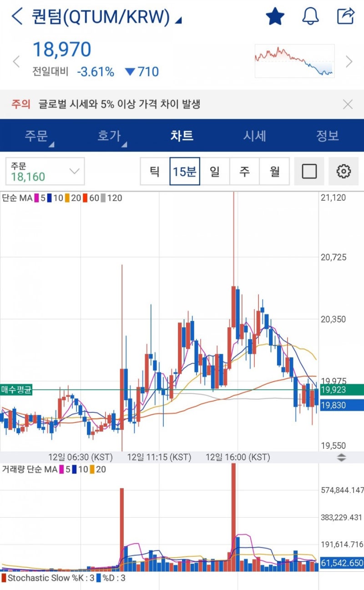
Task: Enter fullscreen chart mode
Action: click(309, 171)
